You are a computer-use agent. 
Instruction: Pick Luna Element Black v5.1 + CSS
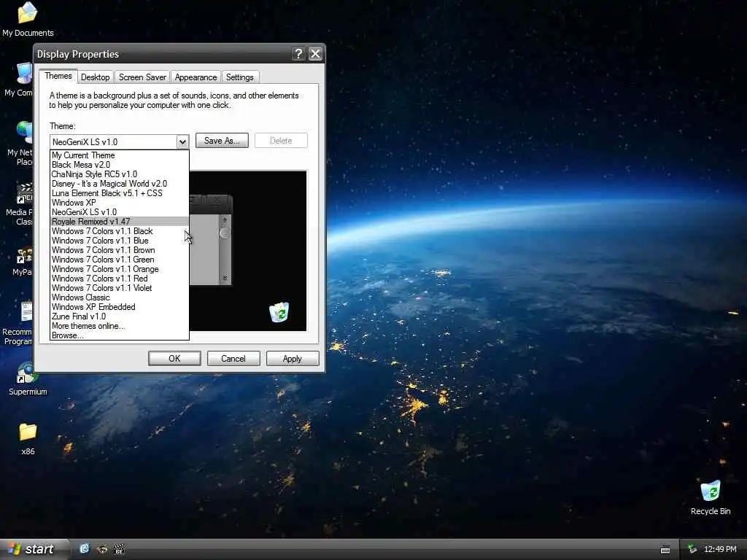[120, 193]
